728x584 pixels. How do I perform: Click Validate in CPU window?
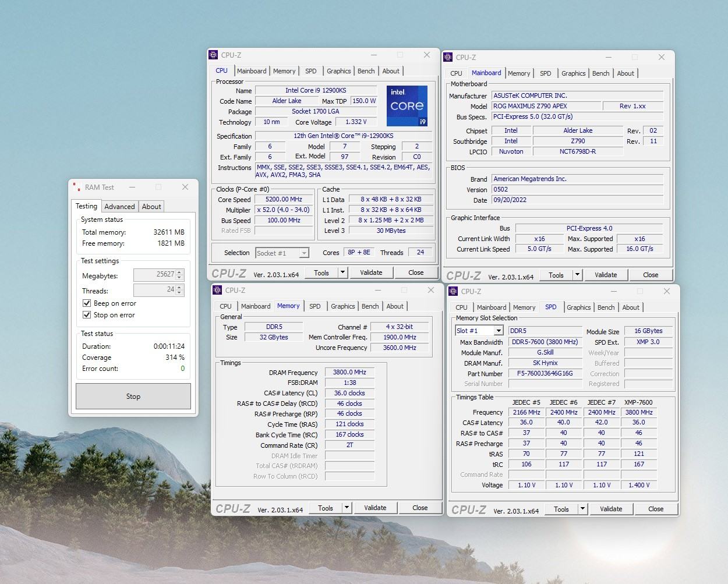point(371,272)
